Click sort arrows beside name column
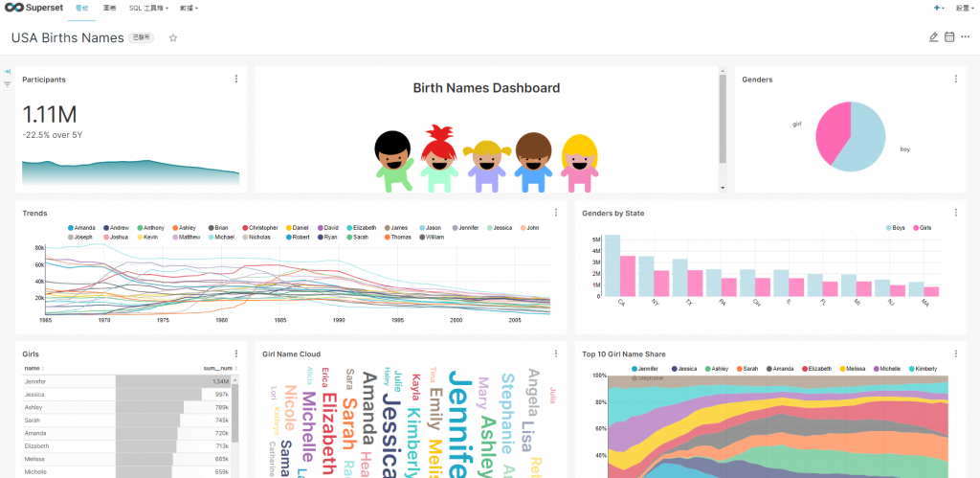980x478 pixels. pos(43,369)
